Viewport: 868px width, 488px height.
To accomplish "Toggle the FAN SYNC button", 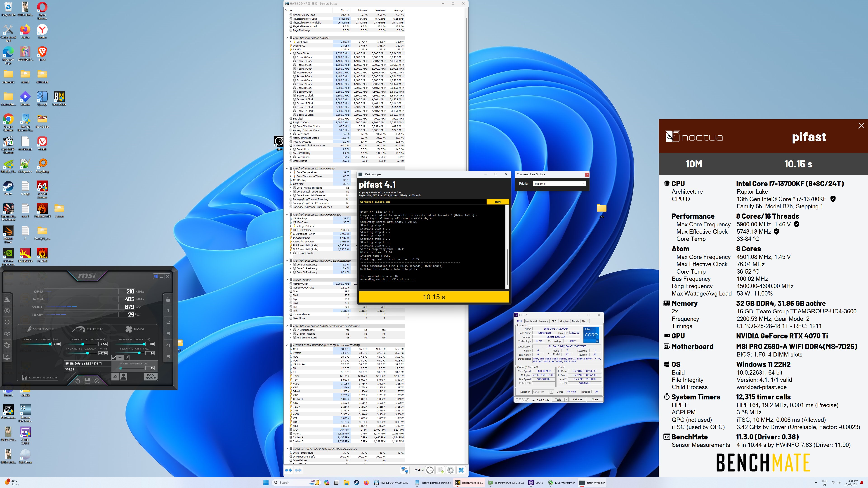I will point(150,377).
